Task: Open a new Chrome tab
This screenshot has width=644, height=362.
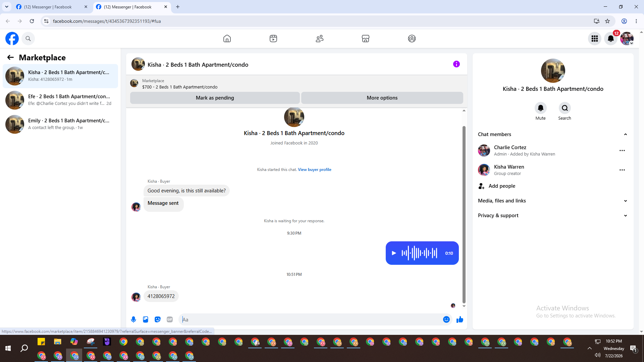Action: (x=178, y=7)
